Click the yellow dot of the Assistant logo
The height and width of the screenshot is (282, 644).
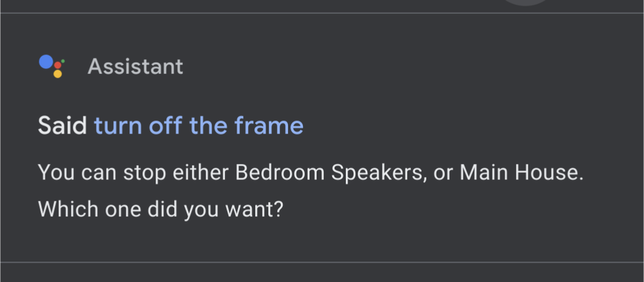point(57,74)
